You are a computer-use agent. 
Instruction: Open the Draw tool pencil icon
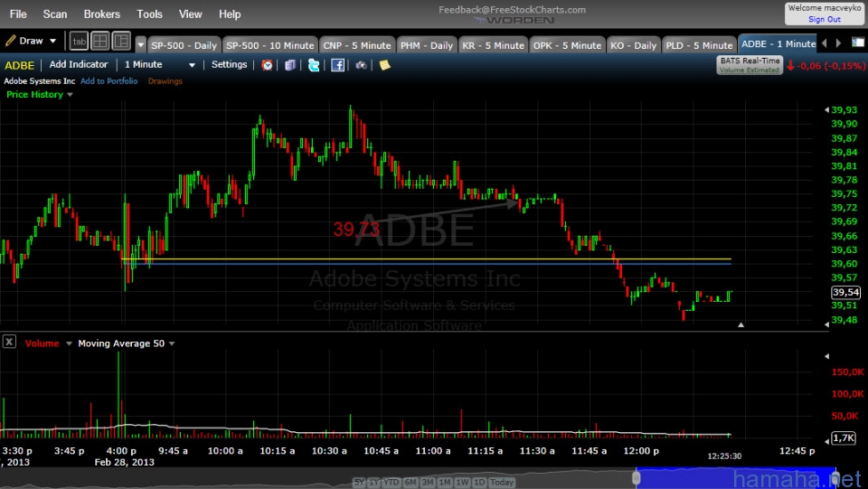tap(11, 41)
